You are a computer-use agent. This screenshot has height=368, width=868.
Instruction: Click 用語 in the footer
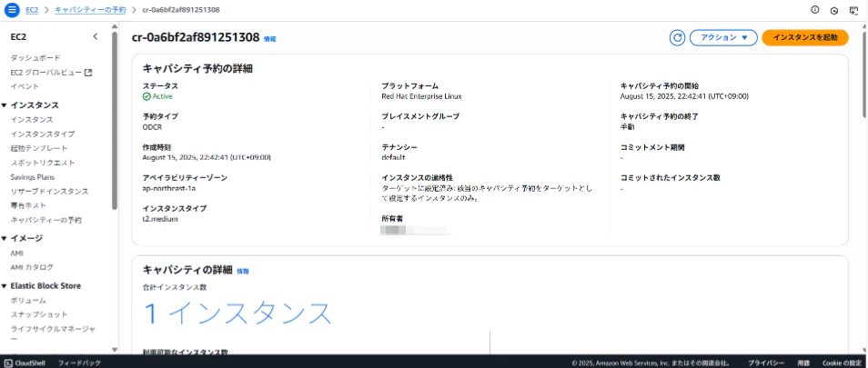pos(803,363)
